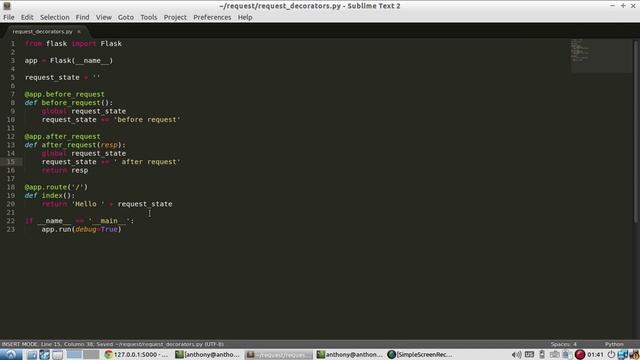Screen dimensions: 640x360
Task: Click the INSERT MODE status bar text
Action: pos(19,344)
